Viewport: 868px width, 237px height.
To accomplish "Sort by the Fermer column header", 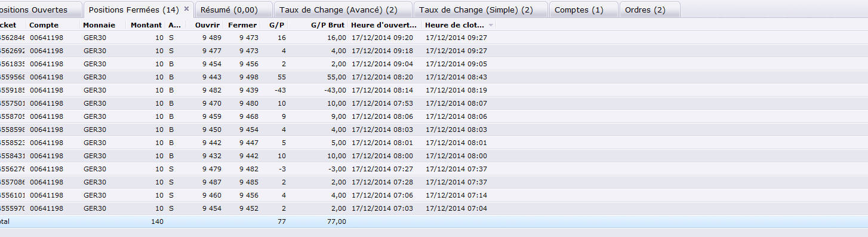I will [242, 25].
